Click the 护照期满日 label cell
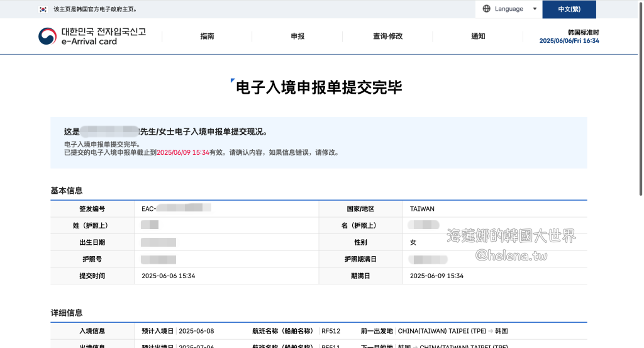This screenshot has width=644, height=348. click(x=360, y=259)
